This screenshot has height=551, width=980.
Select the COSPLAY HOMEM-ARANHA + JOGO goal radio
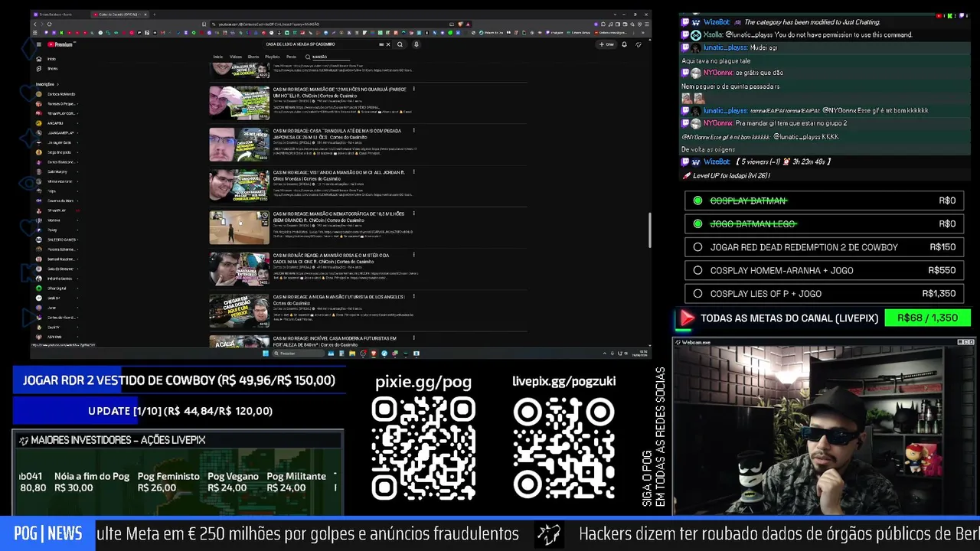pos(697,270)
